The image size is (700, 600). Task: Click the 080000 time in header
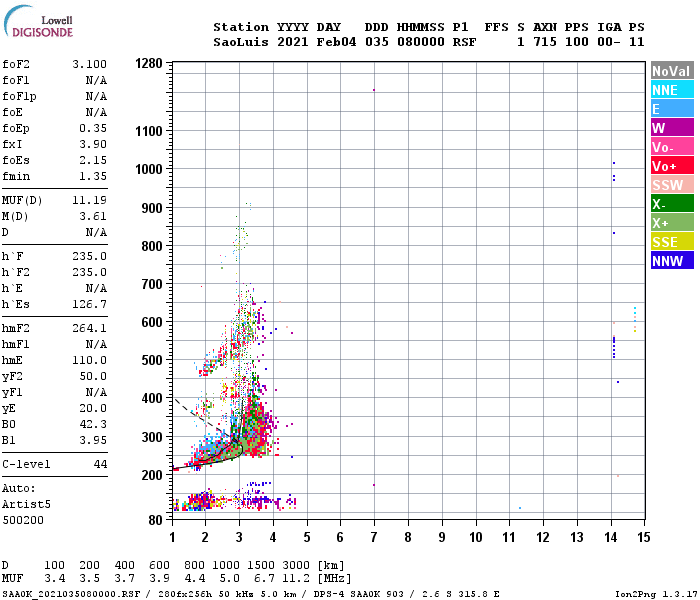(421, 42)
